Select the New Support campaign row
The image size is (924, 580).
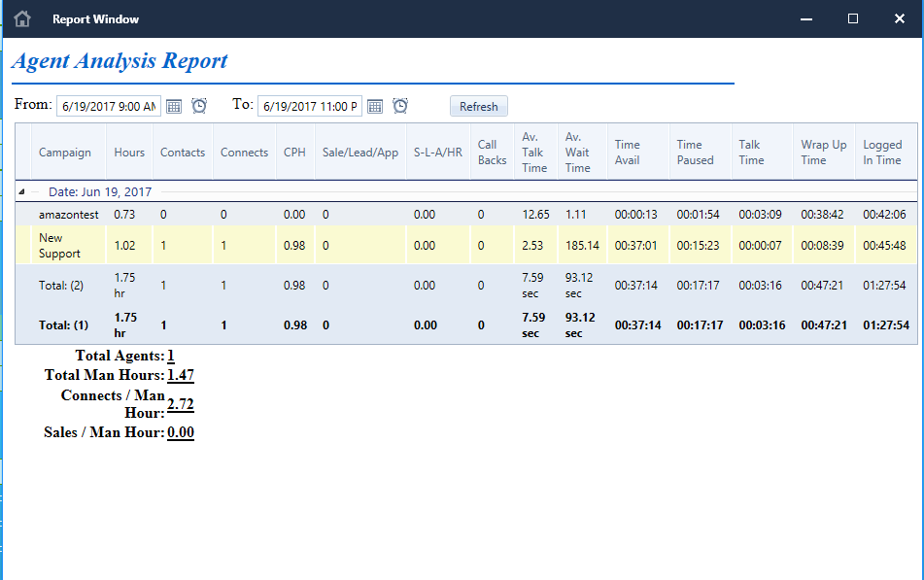(x=466, y=245)
